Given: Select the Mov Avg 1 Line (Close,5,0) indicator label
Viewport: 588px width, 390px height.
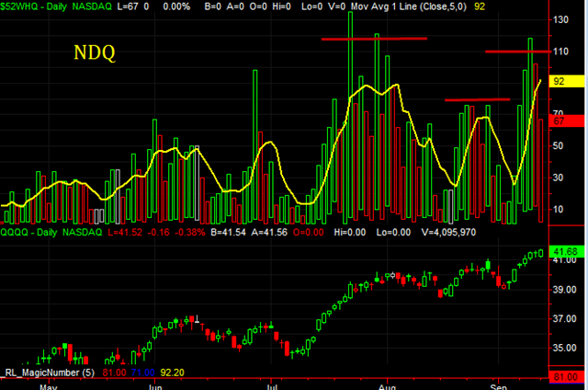Looking at the screenshot, I should click(x=409, y=6).
